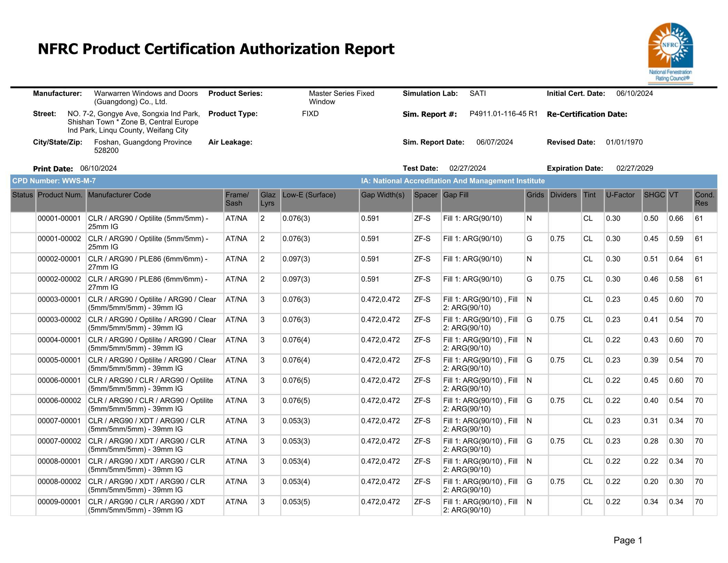
Task: Select product number 00008-00002
Action: 59,482
